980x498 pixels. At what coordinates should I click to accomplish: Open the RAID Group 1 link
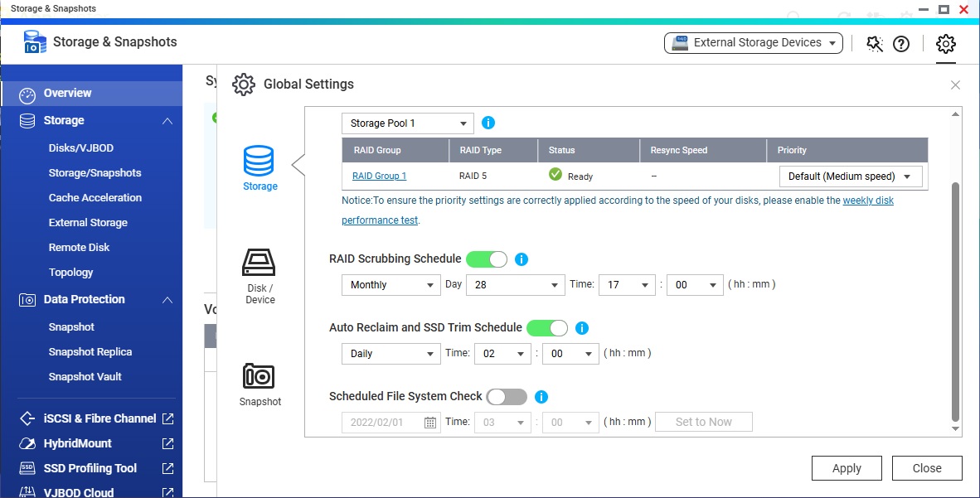tap(379, 176)
